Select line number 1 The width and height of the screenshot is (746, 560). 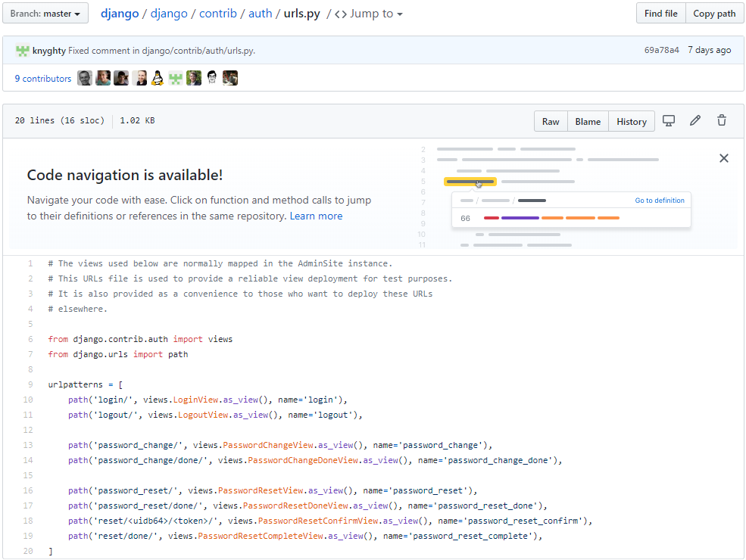pyautogui.click(x=30, y=263)
